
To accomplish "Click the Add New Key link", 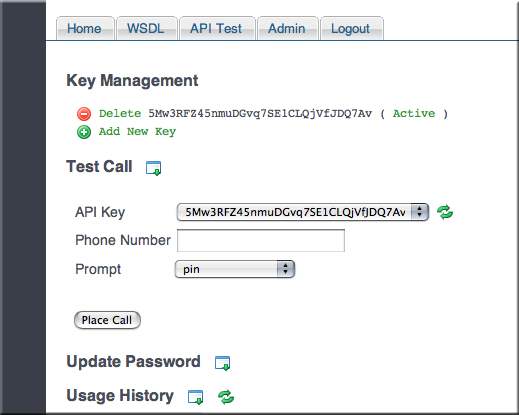I will pyautogui.click(x=137, y=132).
